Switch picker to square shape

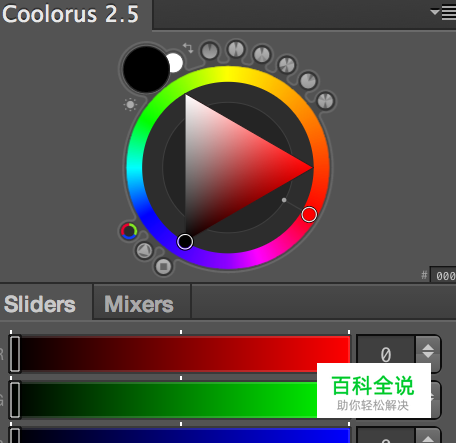pos(163,266)
